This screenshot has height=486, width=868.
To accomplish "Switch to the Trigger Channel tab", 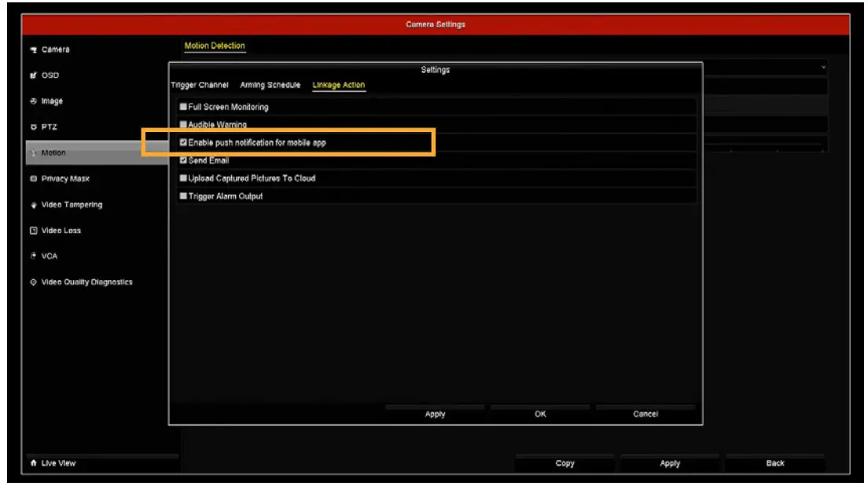I will click(199, 85).
